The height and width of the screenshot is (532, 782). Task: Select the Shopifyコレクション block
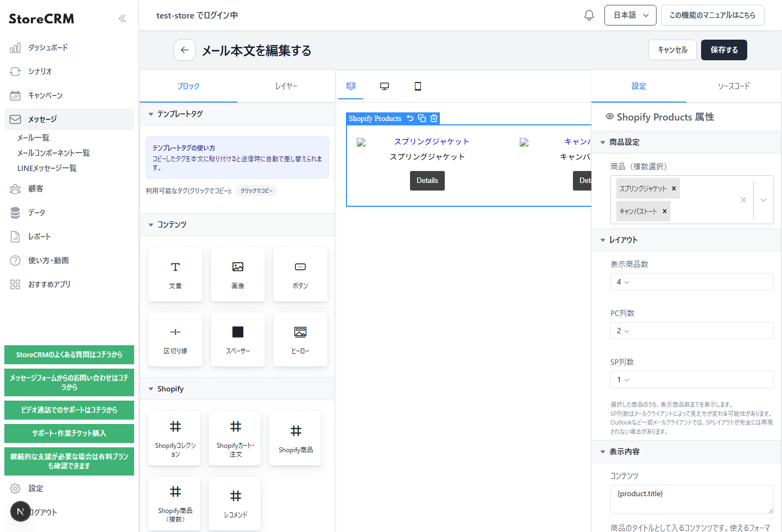[175, 439]
